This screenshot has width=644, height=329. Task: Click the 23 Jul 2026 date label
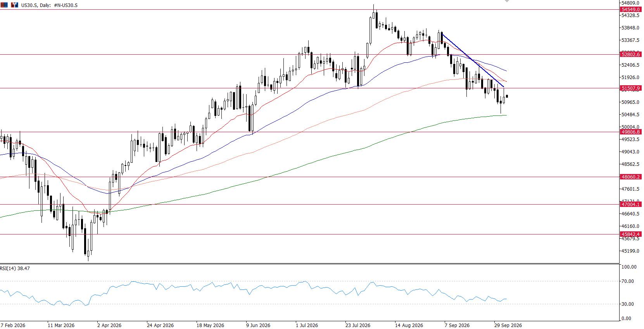coord(359,325)
